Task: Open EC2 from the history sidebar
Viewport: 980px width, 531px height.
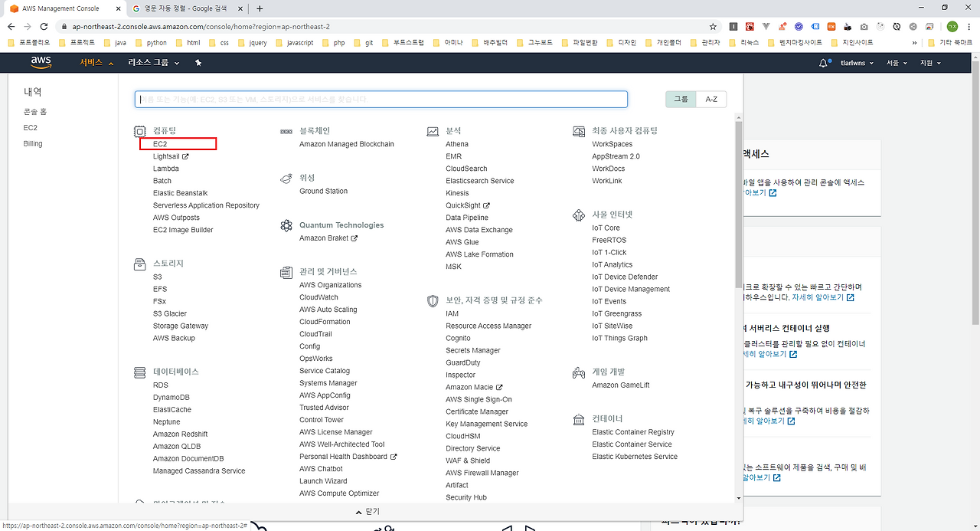Action: click(x=30, y=128)
